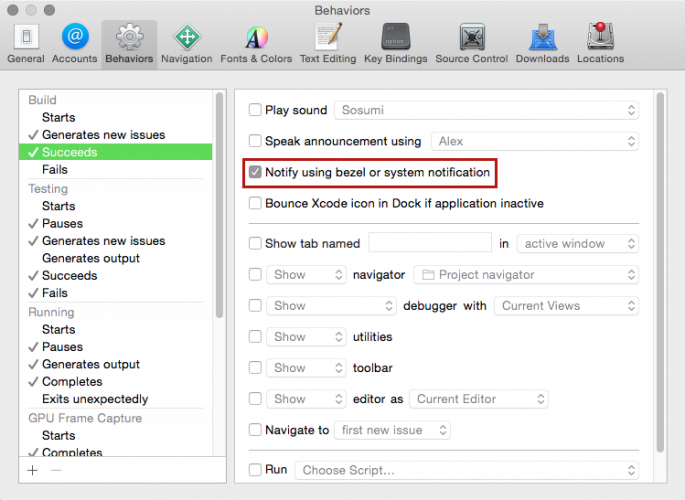Click the Show tab named text field

pyautogui.click(x=429, y=243)
